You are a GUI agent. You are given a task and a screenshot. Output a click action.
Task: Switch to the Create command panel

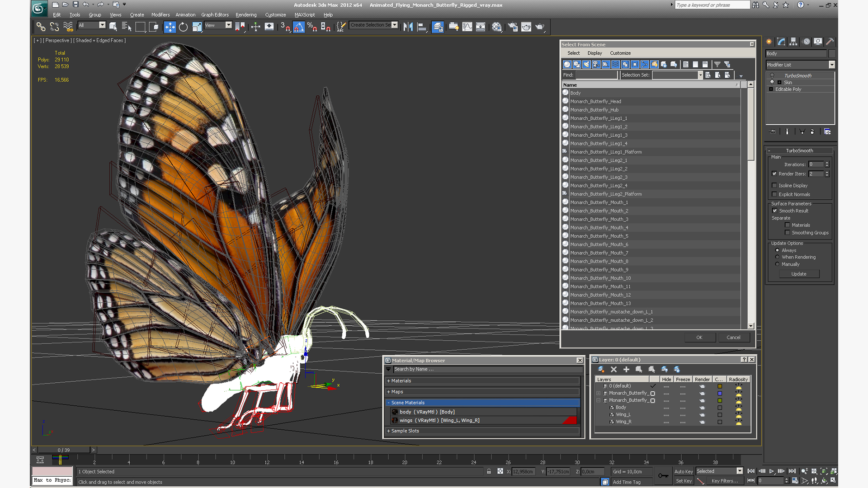769,42
